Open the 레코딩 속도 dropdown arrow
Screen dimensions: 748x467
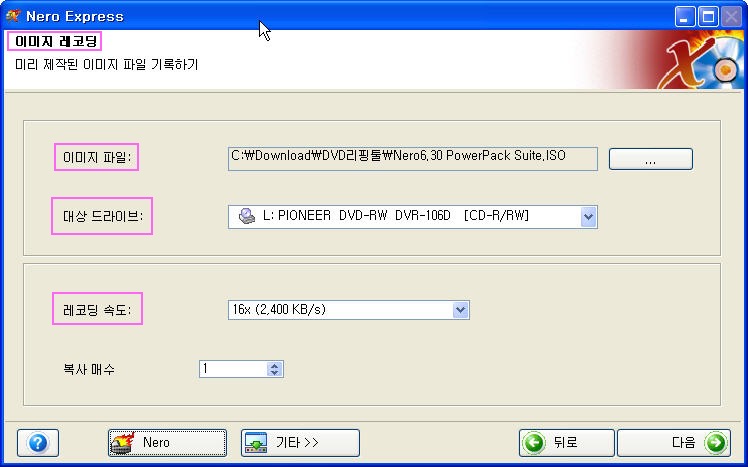[x=460, y=310]
